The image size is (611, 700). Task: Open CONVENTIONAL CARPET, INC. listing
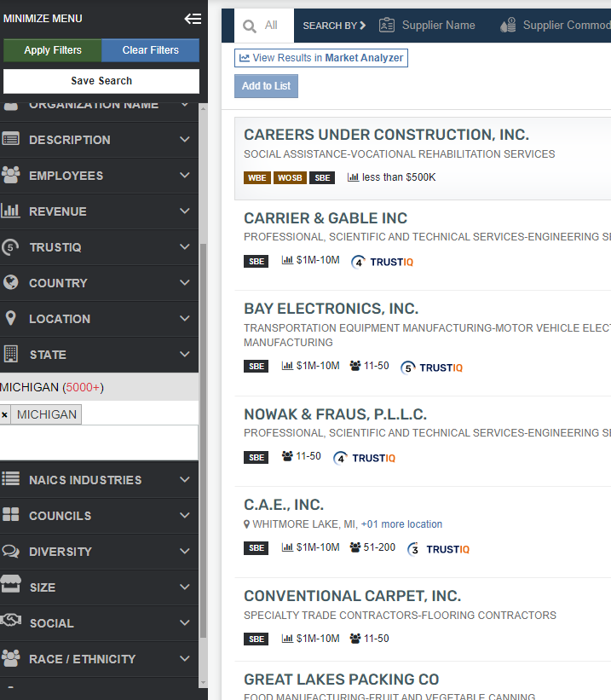[352, 596]
